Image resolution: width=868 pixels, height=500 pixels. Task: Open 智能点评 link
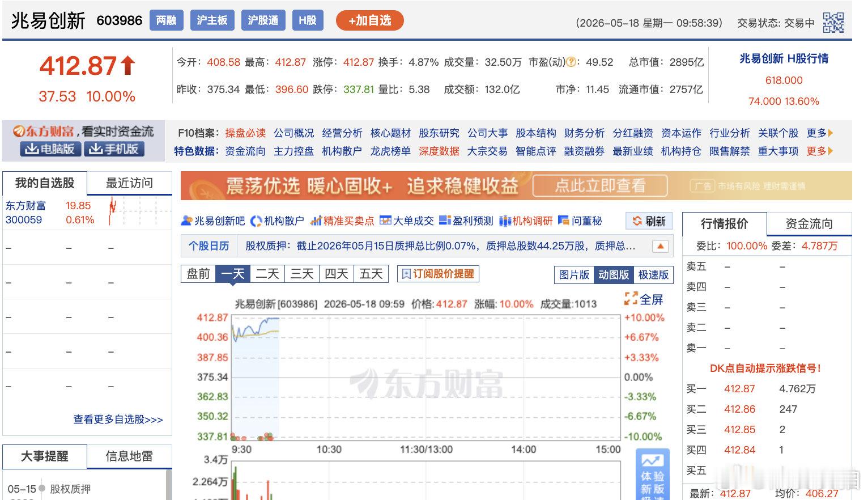click(535, 151)
